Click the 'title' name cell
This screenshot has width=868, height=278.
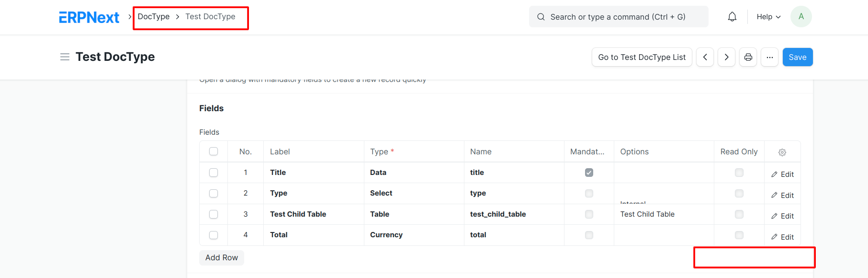514,173
